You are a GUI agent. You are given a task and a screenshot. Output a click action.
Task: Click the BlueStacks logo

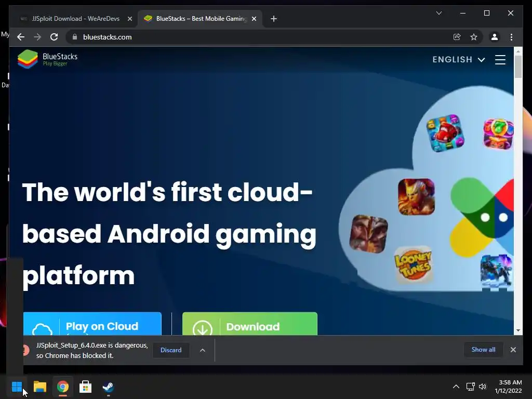[x=47, y=59]
